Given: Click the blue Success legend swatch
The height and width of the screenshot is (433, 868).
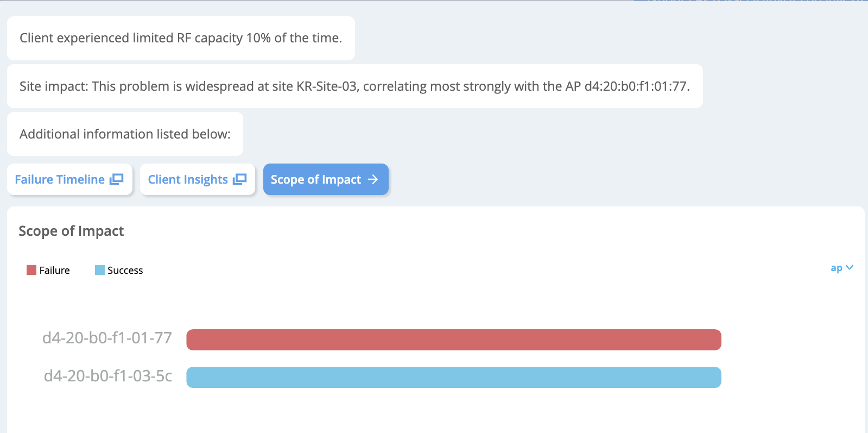Looking at the screenshot, I should pyautogui.click(x=100, y=270).
